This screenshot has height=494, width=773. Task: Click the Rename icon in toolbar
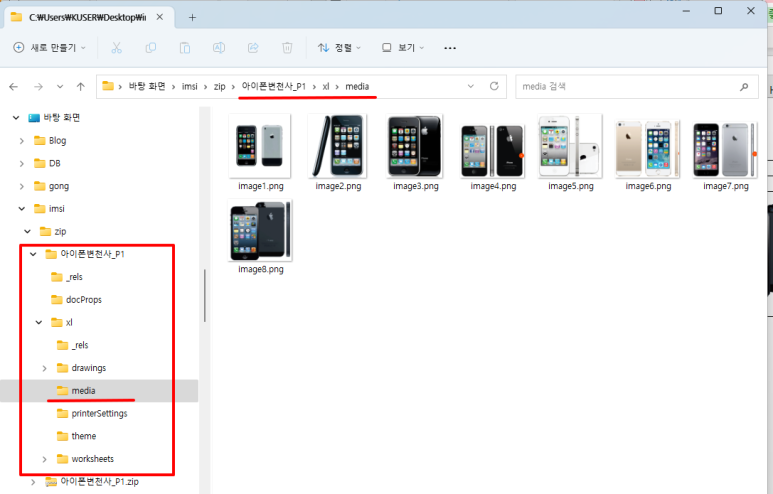click(x=219, y=48)
